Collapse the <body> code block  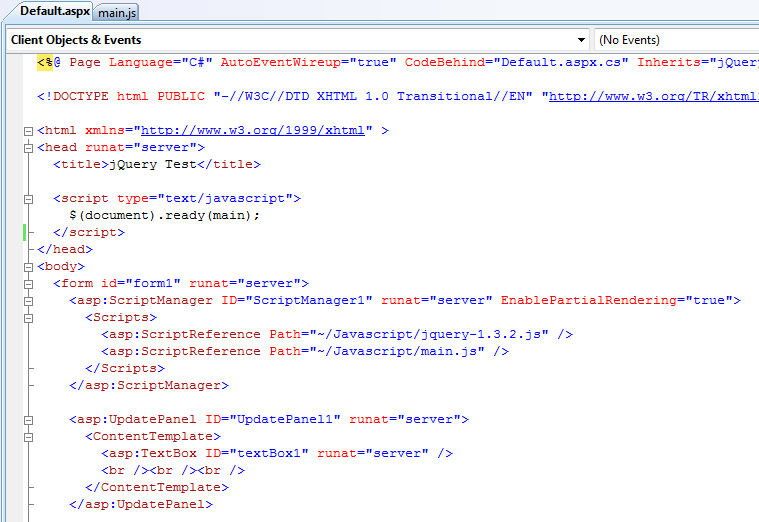(x=29, y=267)
